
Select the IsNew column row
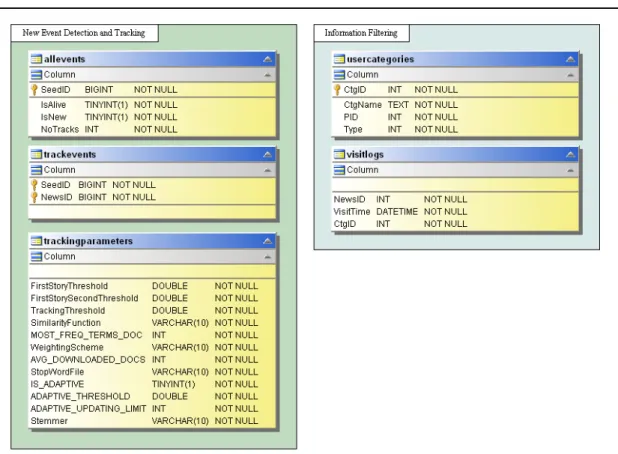pos(153,117)
